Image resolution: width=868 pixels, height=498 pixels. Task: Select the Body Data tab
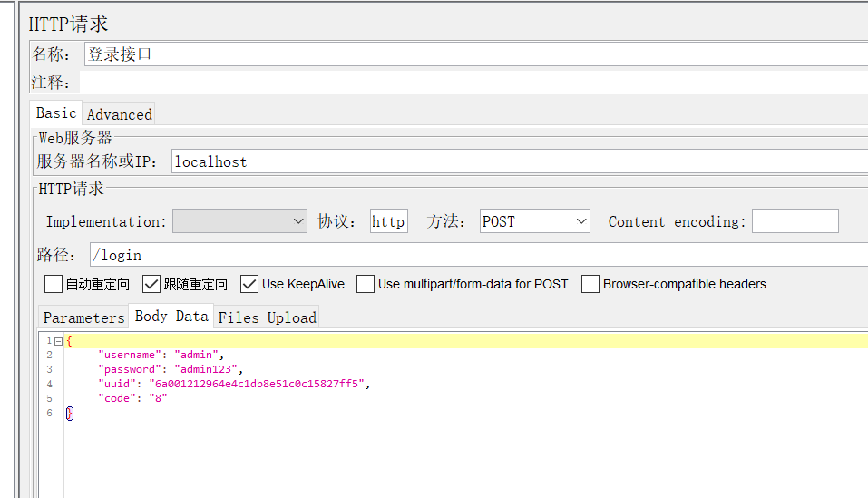(171, 316)
